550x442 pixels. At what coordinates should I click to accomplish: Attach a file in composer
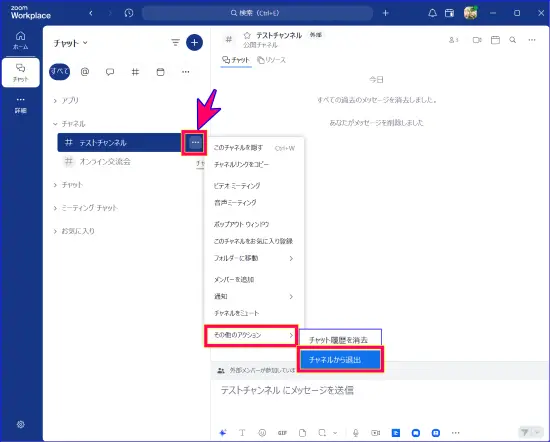(x=302, y=433)
